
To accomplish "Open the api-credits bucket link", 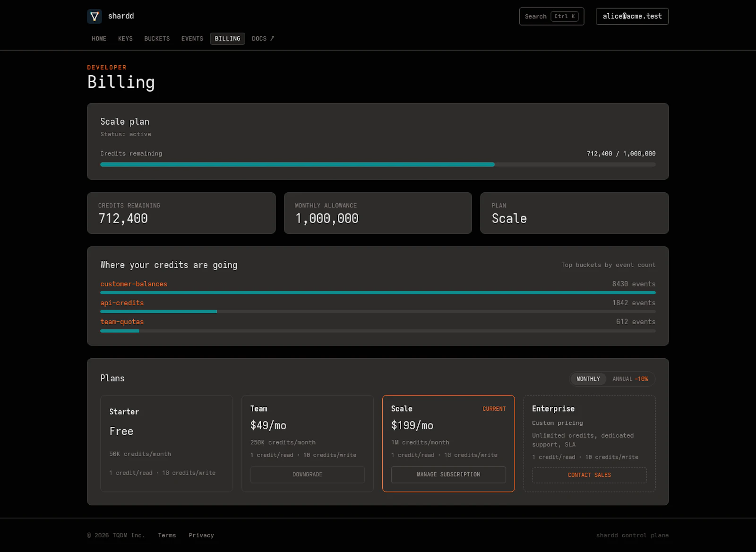I will click(x=122, y=303).
